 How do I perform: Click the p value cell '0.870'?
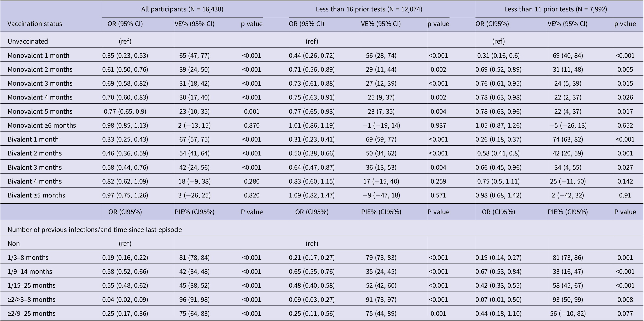tap(252, 125)
